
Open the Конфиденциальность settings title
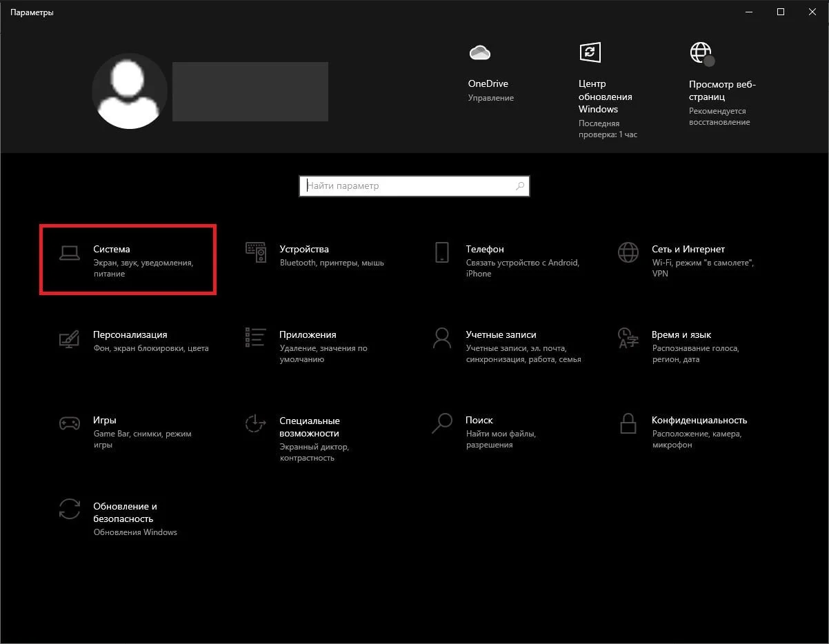[699, 420]
